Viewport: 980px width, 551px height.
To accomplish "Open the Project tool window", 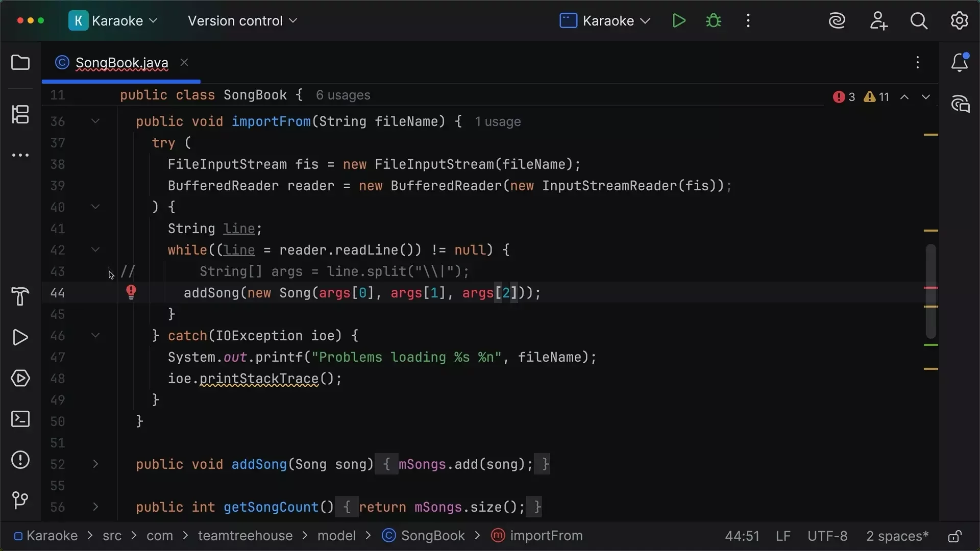I will (x=20, y=62).
